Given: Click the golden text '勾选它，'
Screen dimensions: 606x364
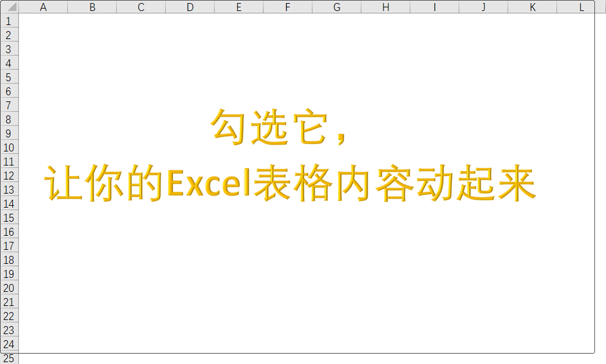Looking at the screenshot, I should [278, 127].
